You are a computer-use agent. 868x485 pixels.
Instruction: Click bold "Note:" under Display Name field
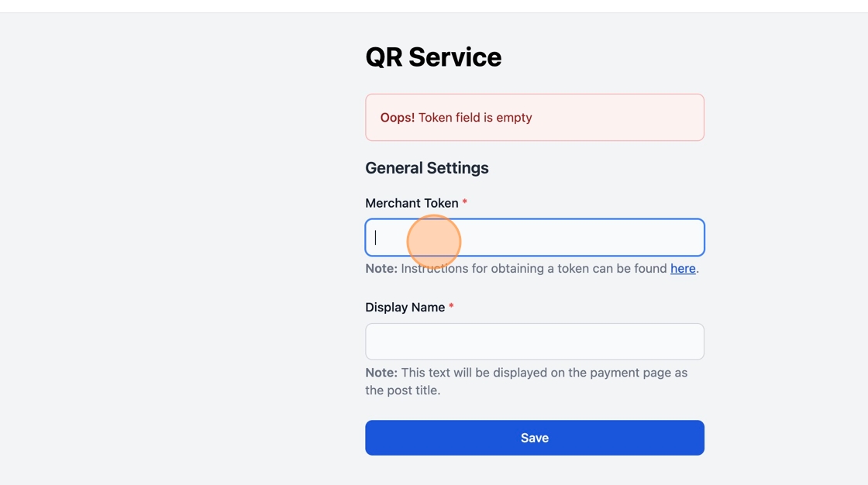(381, 373)
